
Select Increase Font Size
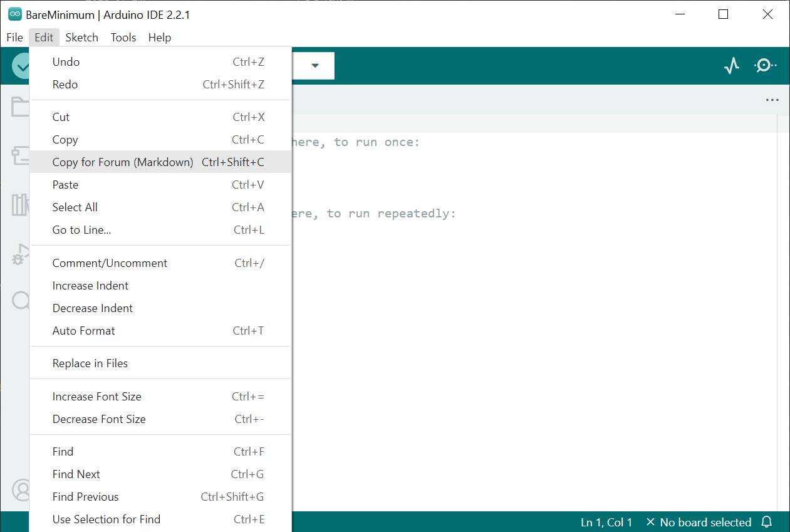click(x=160, y=397)
